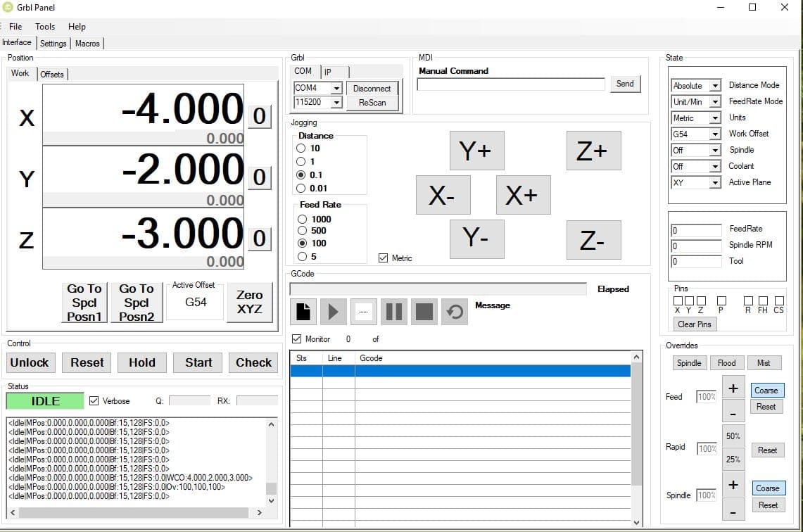Zero the X axis with its 0 button
Image resolution: width=803 pixels, height=532 pixels.
[x=260, y=116]
